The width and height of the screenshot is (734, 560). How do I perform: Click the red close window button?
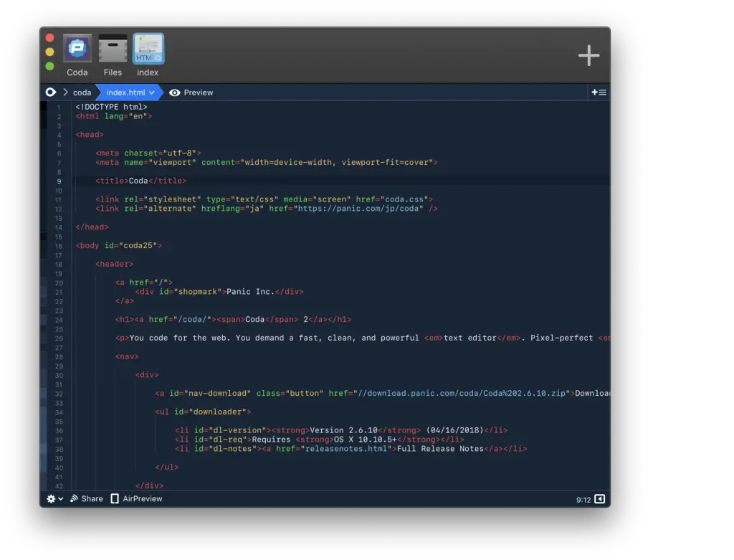49,38
